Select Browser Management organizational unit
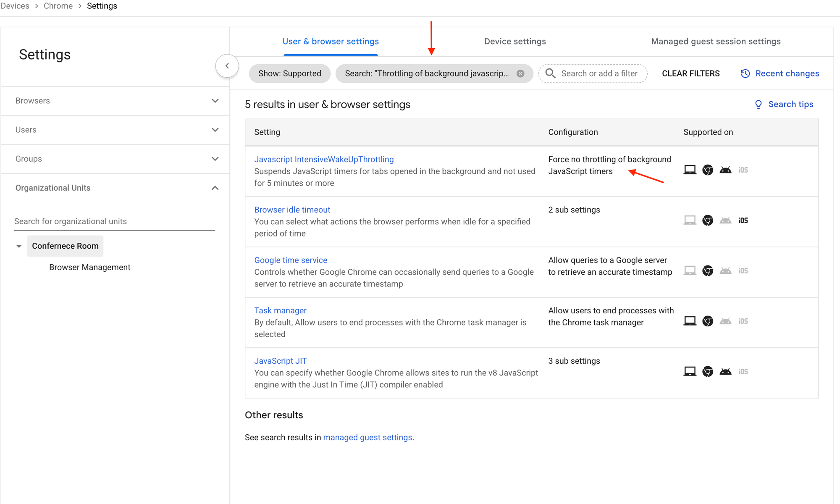The image size is (840, 504). coord(90,268)
